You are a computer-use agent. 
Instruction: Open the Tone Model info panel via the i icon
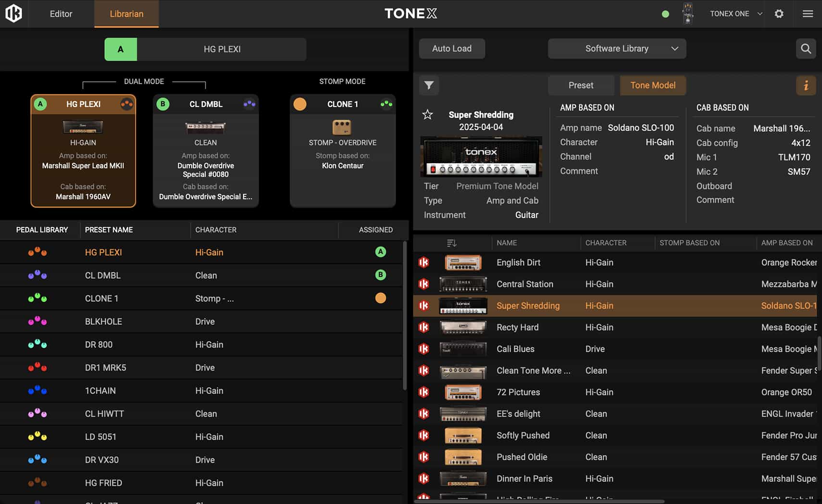click(806, 85)
